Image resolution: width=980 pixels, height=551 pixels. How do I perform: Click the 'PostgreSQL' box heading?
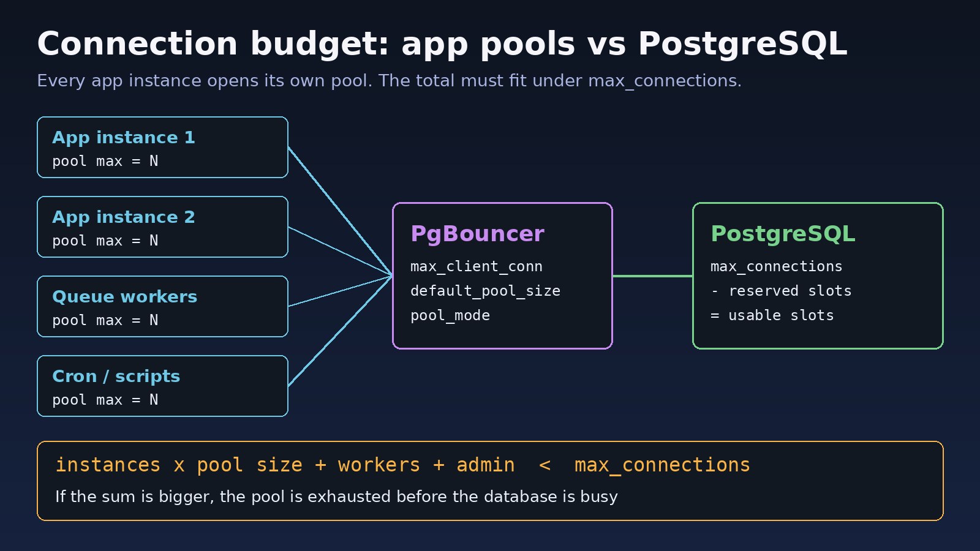click(x=783, y=234)
